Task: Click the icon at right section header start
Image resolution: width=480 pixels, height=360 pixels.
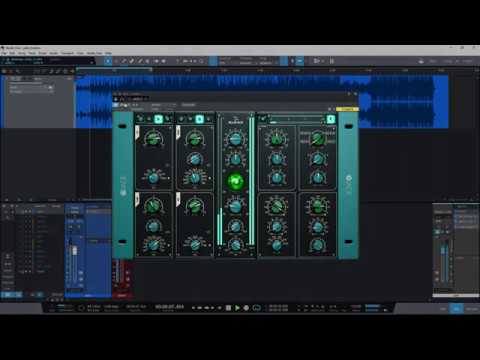Action: coord(262,118)
